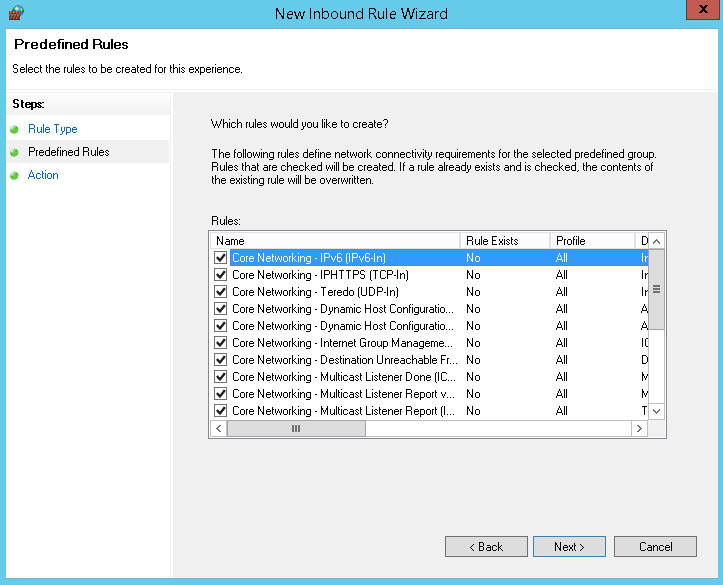Open the Action step in sidebar
This screenshot has width=723, height=585.
(x=43, y=175)
